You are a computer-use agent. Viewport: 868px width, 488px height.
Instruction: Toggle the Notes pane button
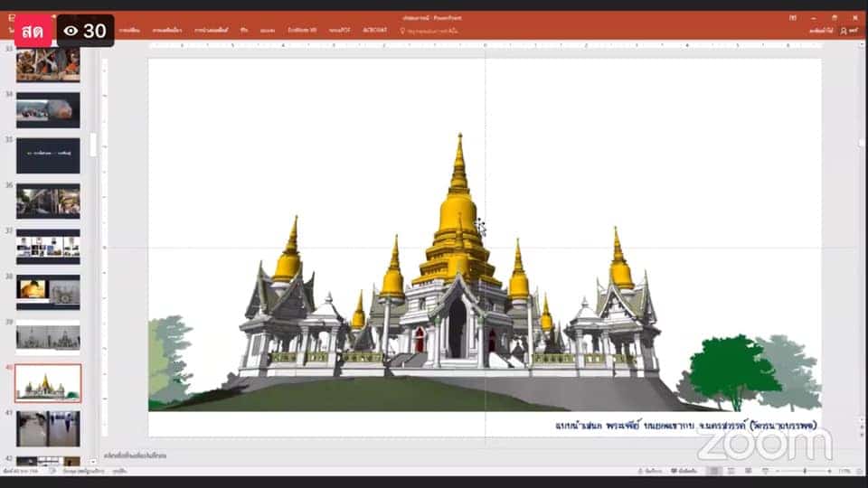650,471
